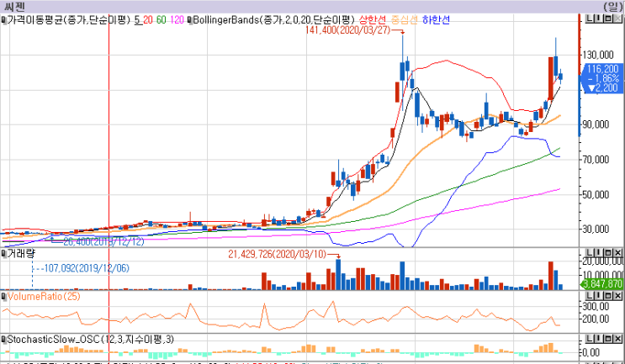Click the I button on the price chart panel
Image resolution: width=625 pixels, height=364 pixels.
pyautogui.click(x=599, y=18)
